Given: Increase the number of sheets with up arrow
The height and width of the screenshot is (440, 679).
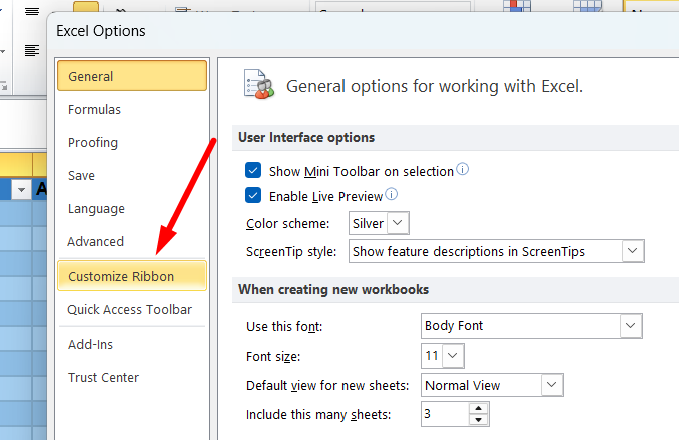Looking at the screenshot, I should (x=479, y=408).
